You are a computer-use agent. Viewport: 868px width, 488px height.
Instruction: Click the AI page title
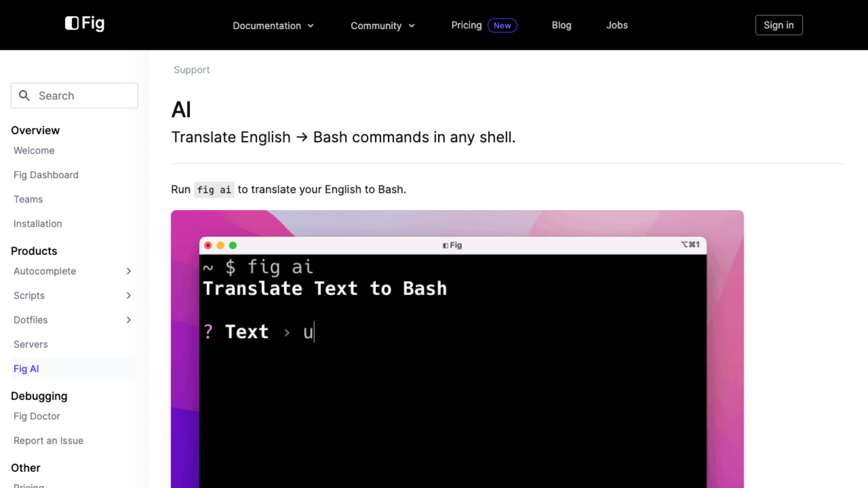click(181, 109)
